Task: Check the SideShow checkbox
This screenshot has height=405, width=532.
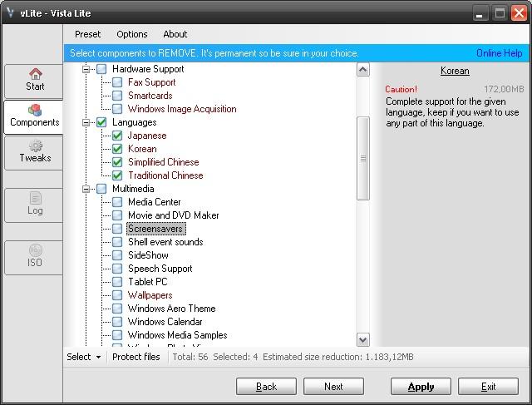Action: pyautogui.click(x=117, y=255)
